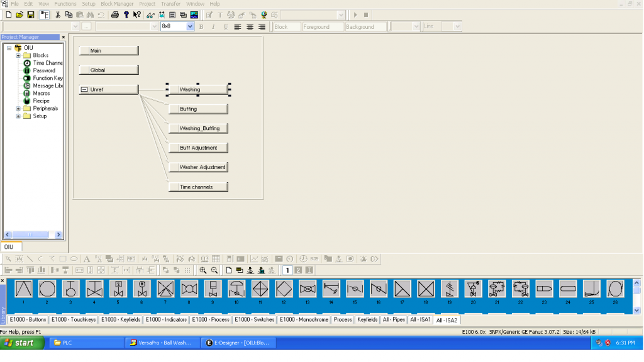This screenshot has height=362, width=644.
Task: Open help topics with the question mark icon
Action: click(126, 15)
